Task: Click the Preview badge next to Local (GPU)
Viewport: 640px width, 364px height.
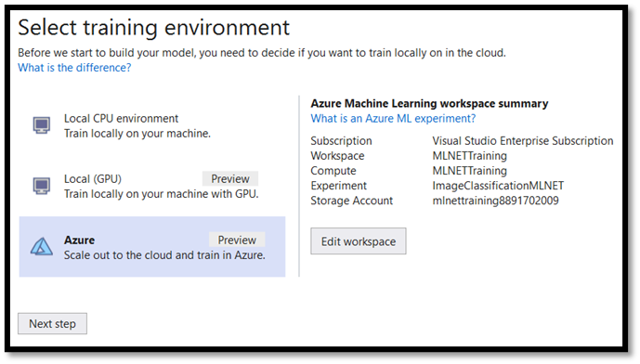Action: tap(230, 178)
